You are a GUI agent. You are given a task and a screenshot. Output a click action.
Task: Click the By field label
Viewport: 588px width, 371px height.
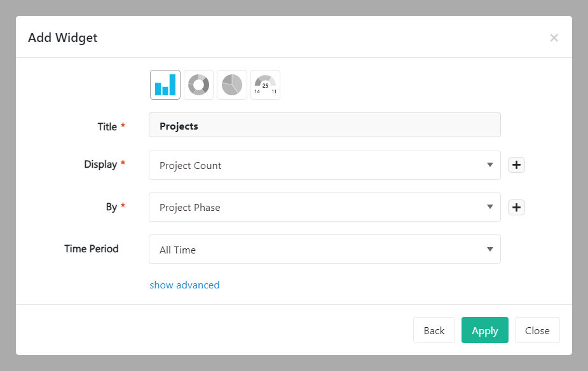[x=111, y=207]
